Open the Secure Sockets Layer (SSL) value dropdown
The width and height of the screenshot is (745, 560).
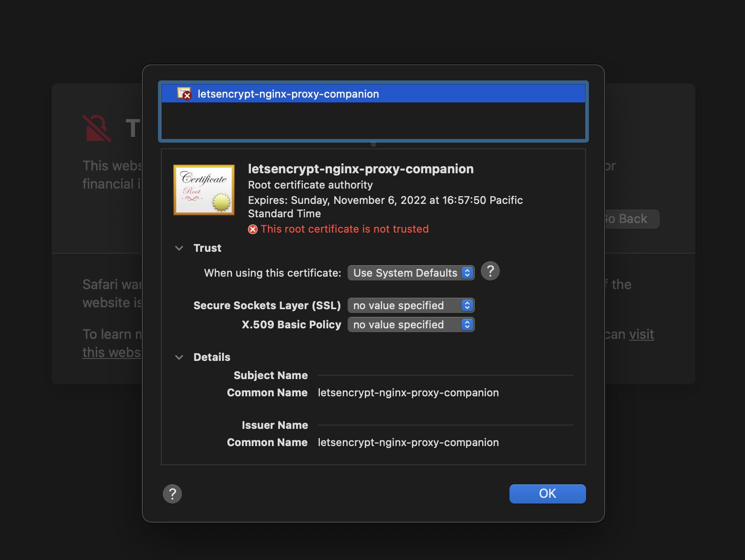(410, 305)
